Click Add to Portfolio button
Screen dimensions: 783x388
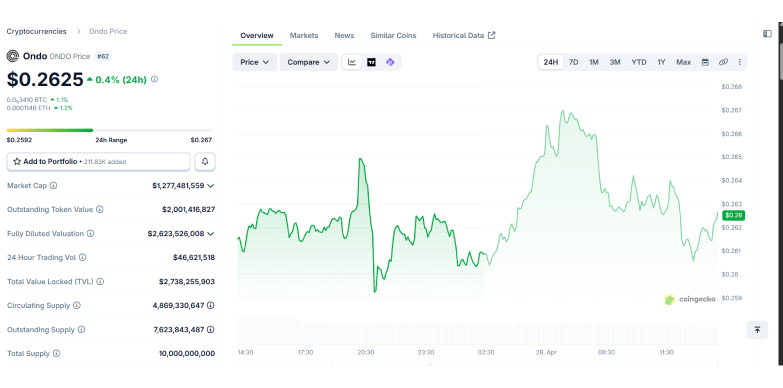tap(98, 161)
